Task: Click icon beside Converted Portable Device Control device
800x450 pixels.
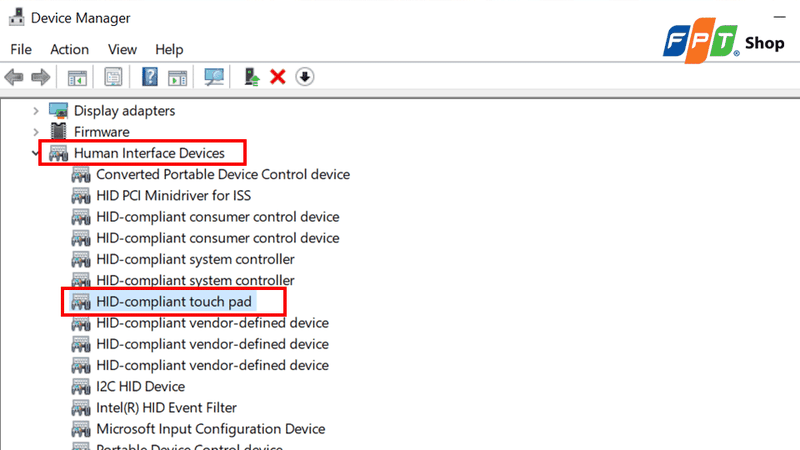Action: click(81, 174)
